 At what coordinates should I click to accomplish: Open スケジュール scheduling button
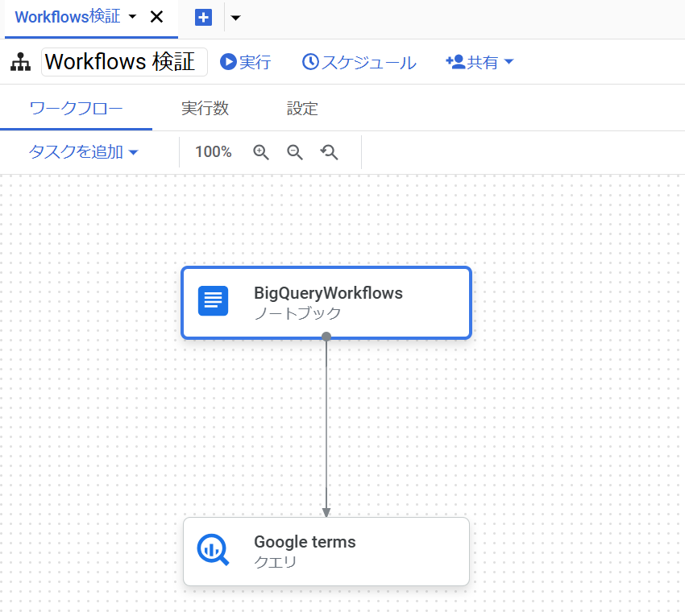point(359,62)
